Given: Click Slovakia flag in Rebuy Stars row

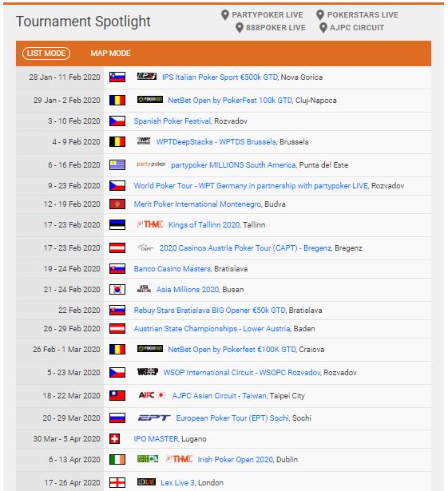Looking at the screenshot, I should [117, 310].
